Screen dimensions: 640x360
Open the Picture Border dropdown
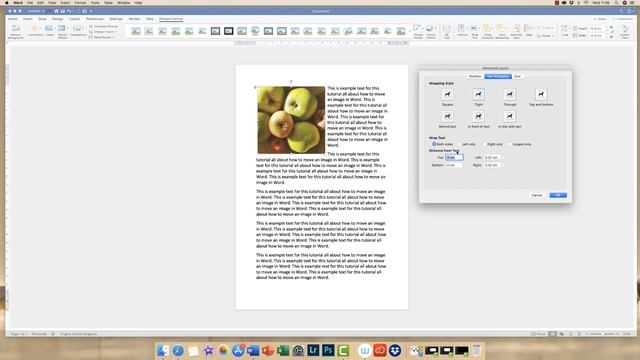coord(418,31)
